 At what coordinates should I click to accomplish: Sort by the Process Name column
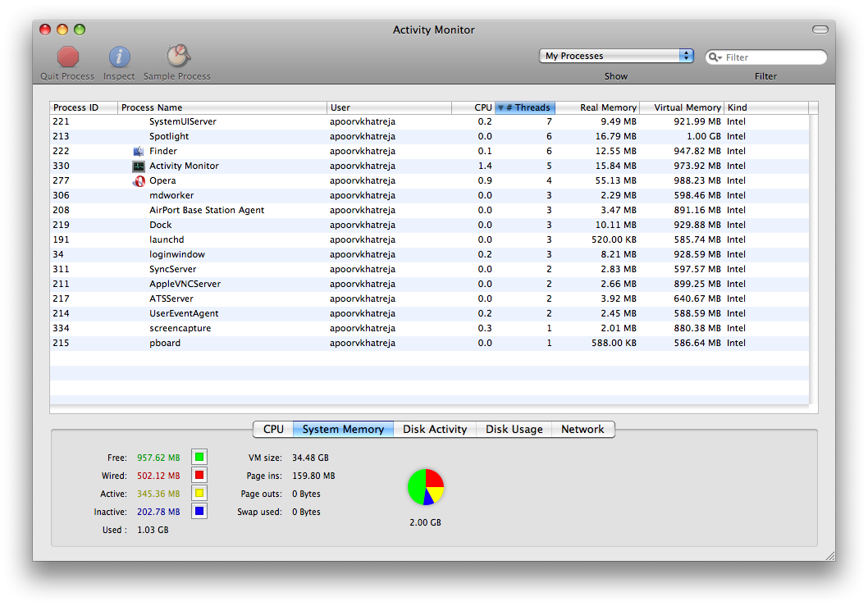(x=222, y=107)
